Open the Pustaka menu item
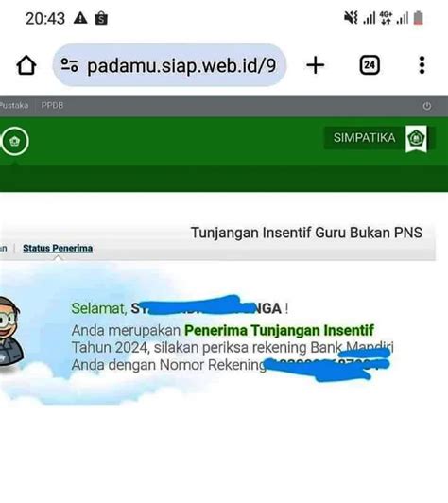Image resolution: width=448 pixels, height=503 pixels. point(14,105)
